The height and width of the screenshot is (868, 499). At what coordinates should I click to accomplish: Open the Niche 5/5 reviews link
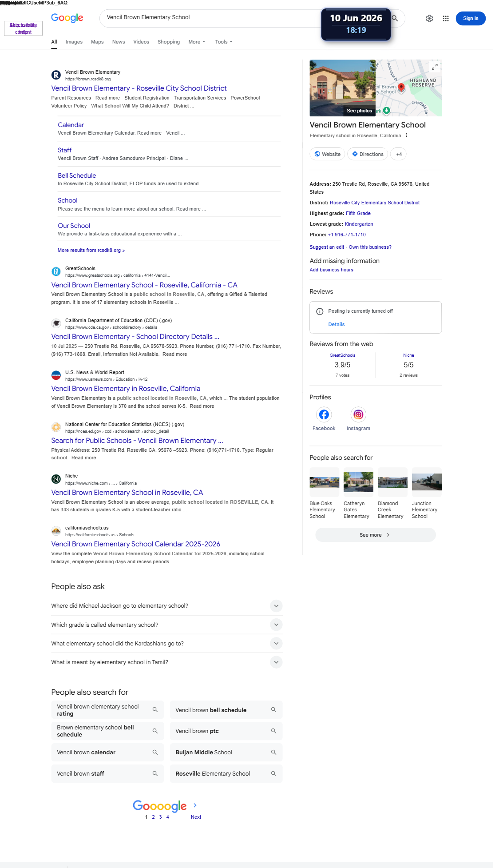[x=408, y=355]
